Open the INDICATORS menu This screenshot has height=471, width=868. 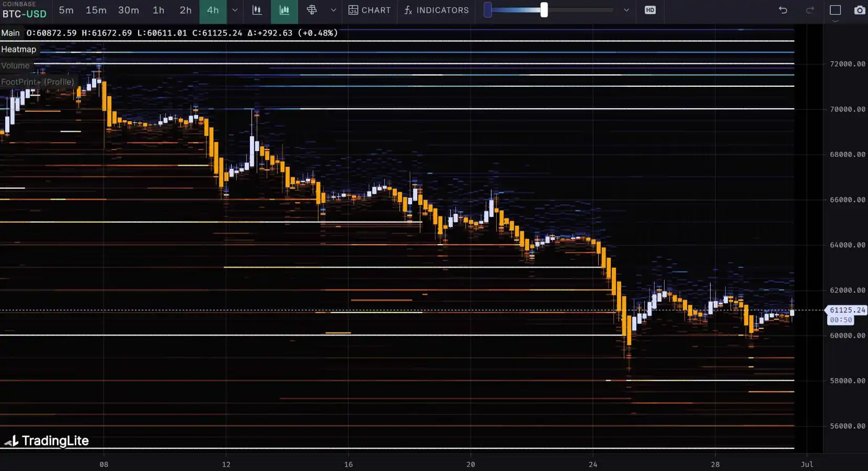point(437,10)
